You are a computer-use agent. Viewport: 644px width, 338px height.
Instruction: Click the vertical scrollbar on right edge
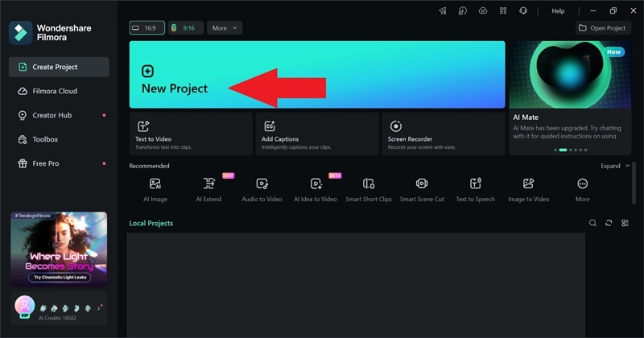(634, 183)
